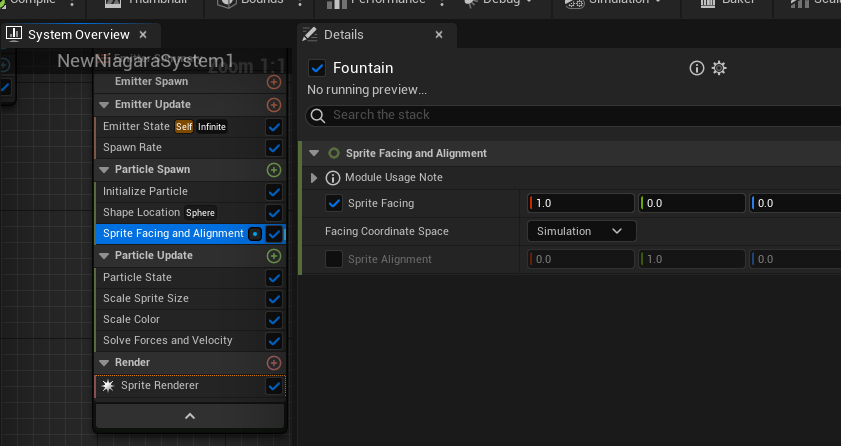Image resolution: width=841 pixels, height=446 pixels.
Task: Add module to Emitter Spawn section
Action: point(274,82)
